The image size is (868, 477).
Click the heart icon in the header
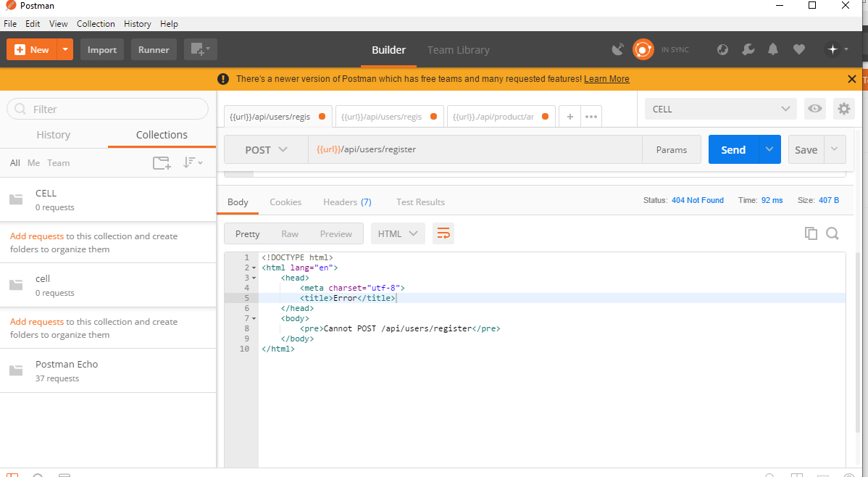(798, 49)
